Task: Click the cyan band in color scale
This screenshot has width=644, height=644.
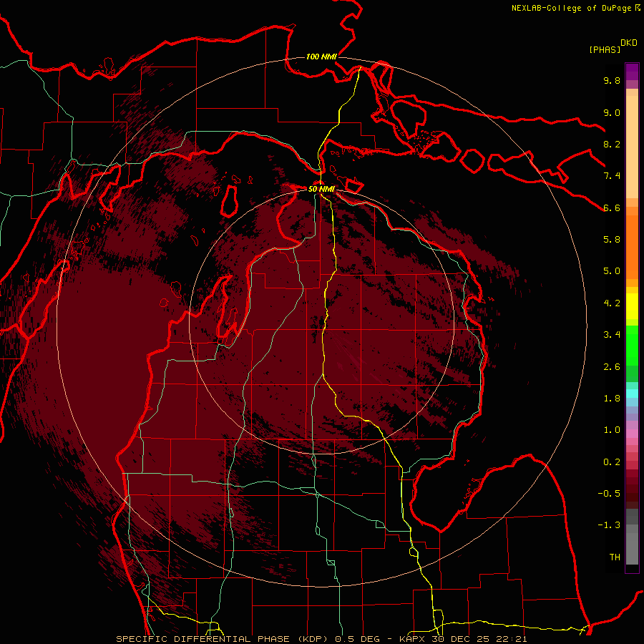Action: [632, 393]
